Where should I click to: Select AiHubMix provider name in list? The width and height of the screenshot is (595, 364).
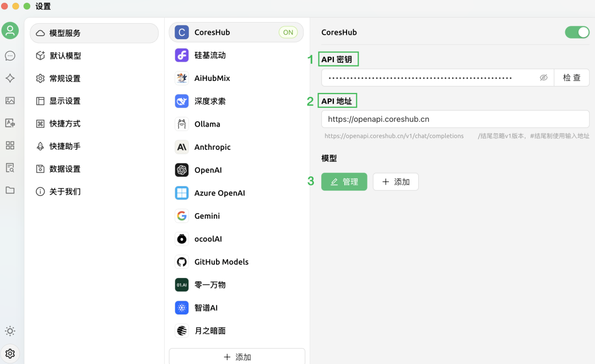point(212,78)
